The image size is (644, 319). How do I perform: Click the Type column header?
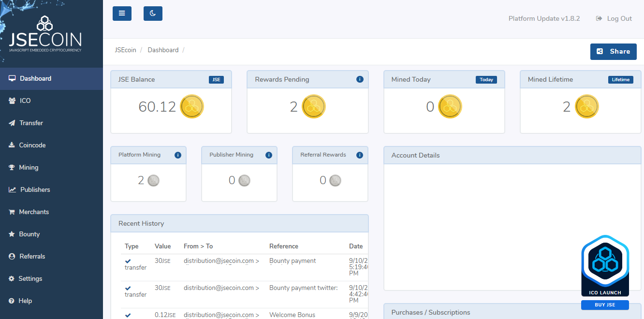pos(132,246)
